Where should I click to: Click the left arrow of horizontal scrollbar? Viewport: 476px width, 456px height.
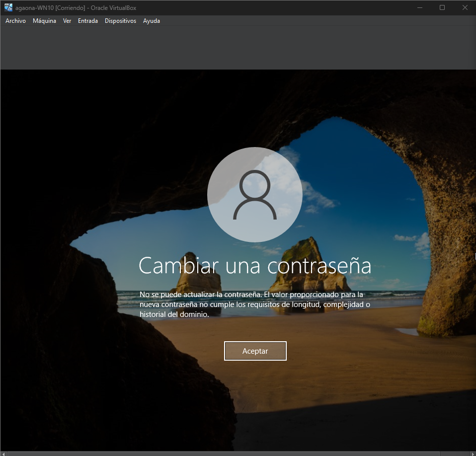[3, 454]
